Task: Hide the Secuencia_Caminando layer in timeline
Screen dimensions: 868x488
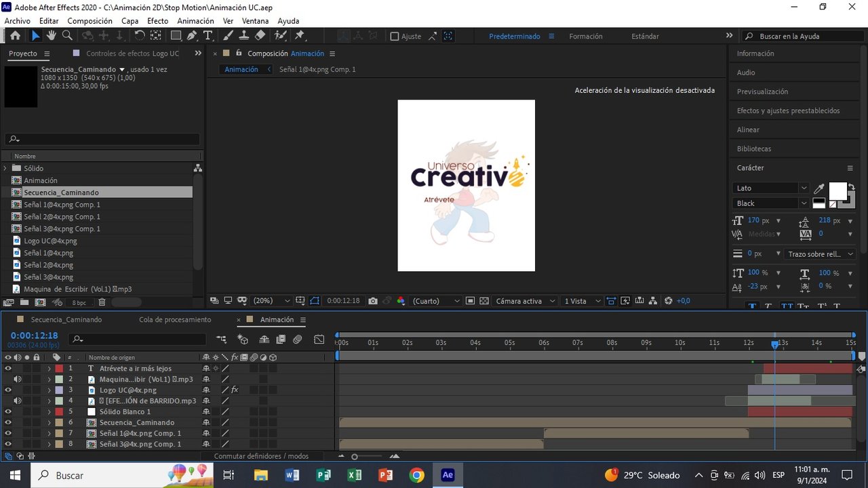Action: coord(8,423)
